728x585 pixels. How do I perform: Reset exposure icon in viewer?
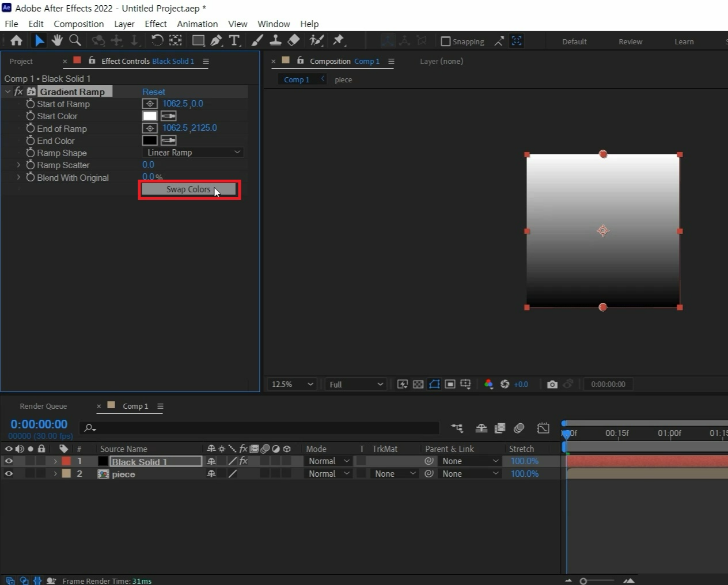click(x=505, y=384)
